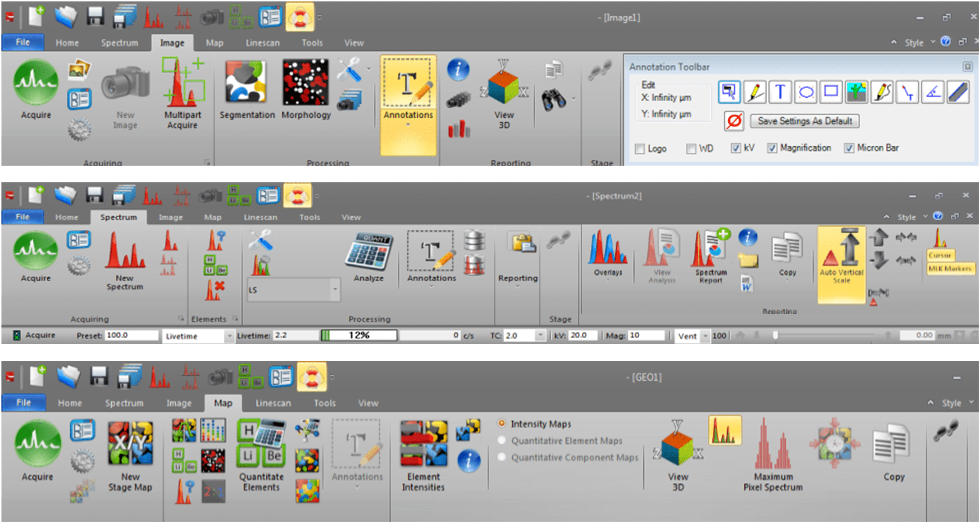The image size is (980, 523).
Task: Switch to View tab in GEO1 window
Action: (368, 403)
